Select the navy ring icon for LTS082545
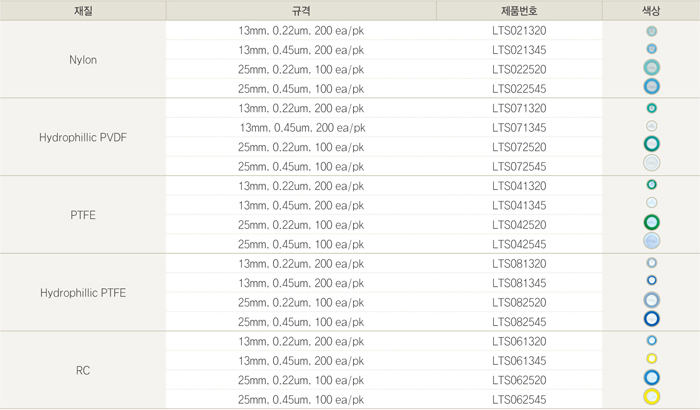This screenshot has width=700, height=410. pyautogui.click(x=651, y=319)
